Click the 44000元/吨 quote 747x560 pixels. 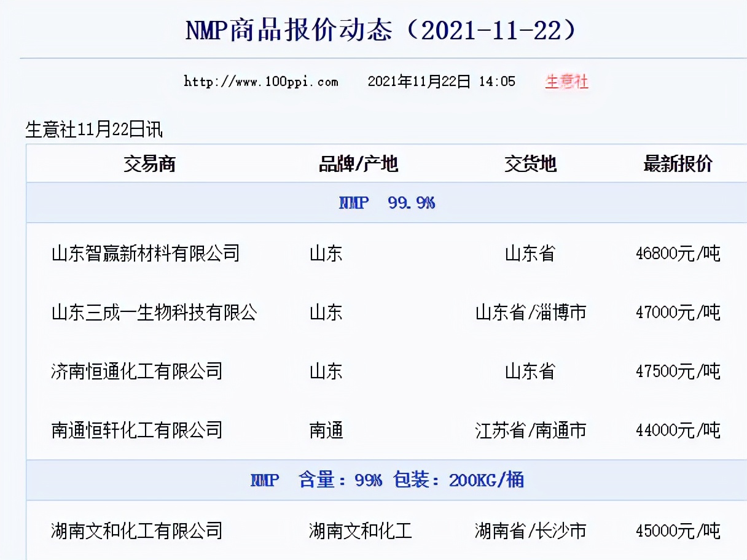tap(678, 430)
